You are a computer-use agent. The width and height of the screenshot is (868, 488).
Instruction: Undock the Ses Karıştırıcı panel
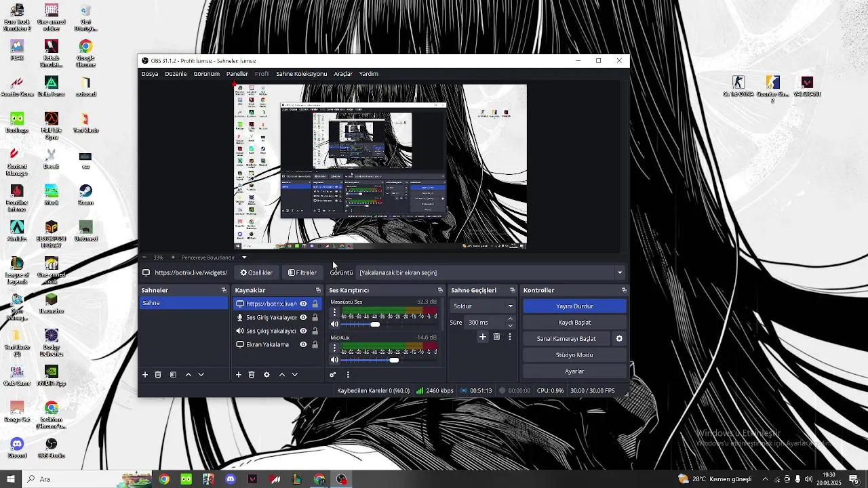point(440,290)
